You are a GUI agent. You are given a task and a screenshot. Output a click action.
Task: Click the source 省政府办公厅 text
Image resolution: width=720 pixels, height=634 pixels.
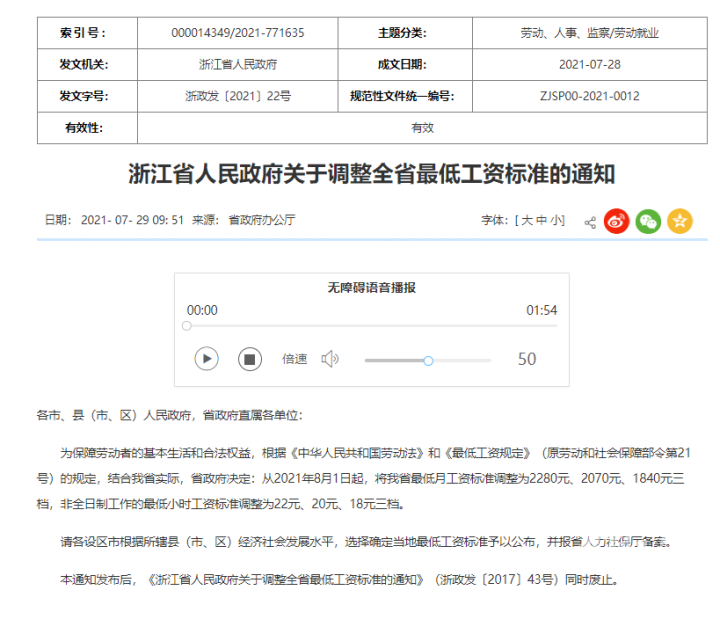pos(262,220)
